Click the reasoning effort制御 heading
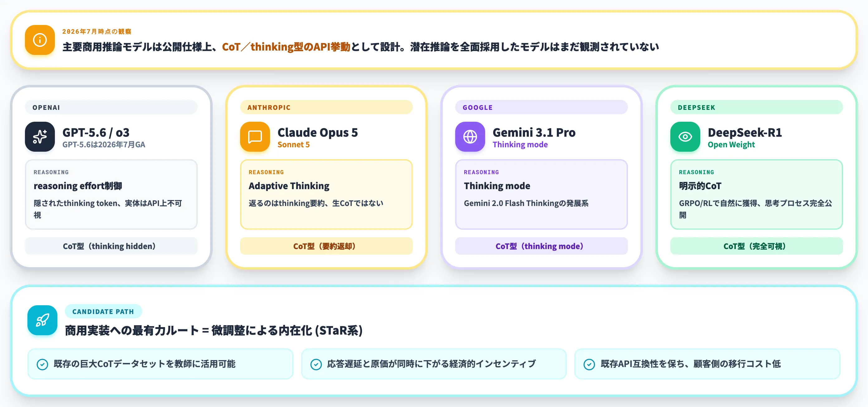868x407 pixels. (78, 186)
